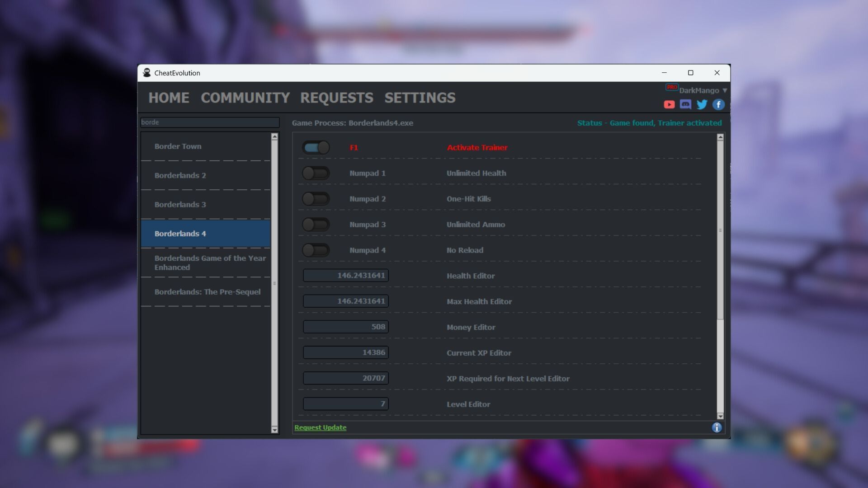Click the Request Update link

point(320,427)
